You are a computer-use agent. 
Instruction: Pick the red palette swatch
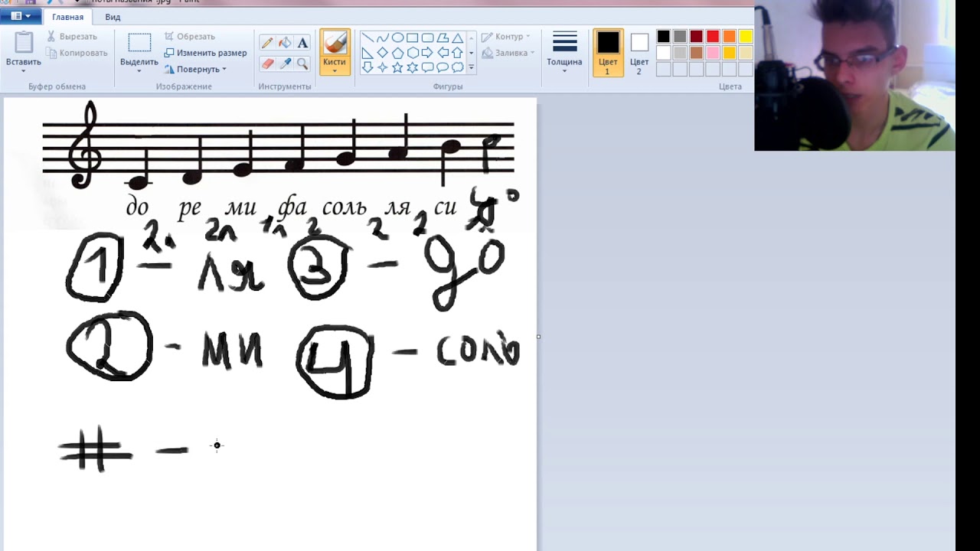coord(713,37)
